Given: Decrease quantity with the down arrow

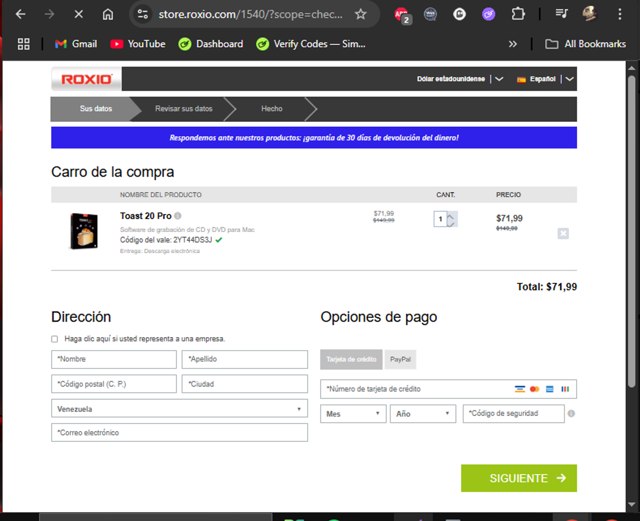Looking at the screenshot, I should click(451, 223).
